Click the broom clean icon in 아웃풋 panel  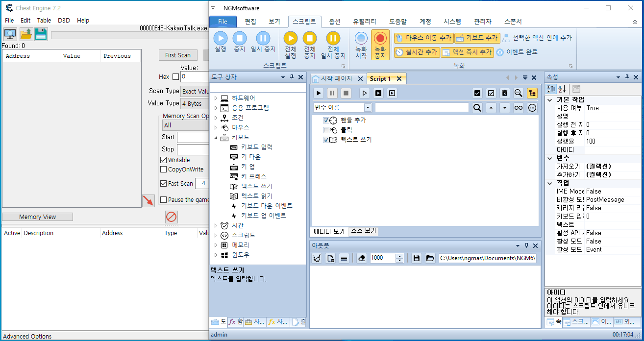tap(317, 258)
